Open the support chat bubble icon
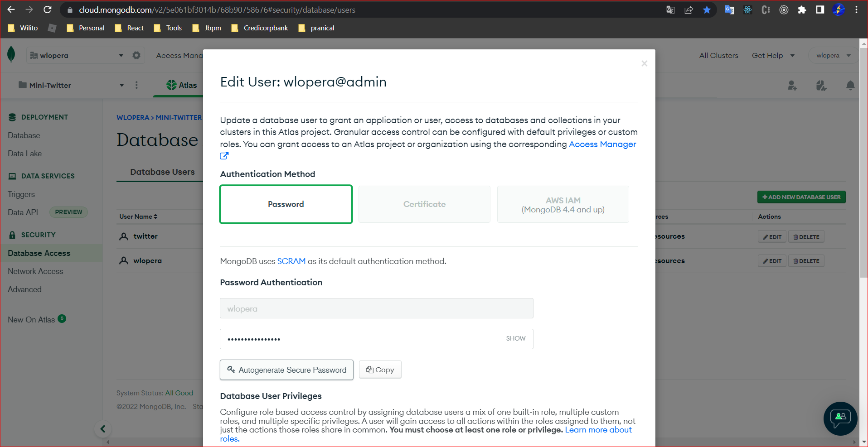The width and height of the screenshot is (868, 447). click(840, 418)
